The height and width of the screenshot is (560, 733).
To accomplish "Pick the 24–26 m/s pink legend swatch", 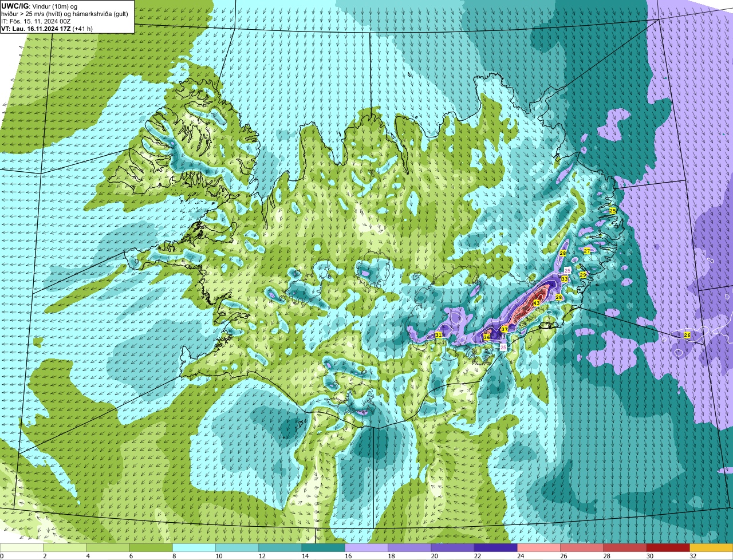I will point(539,547).
